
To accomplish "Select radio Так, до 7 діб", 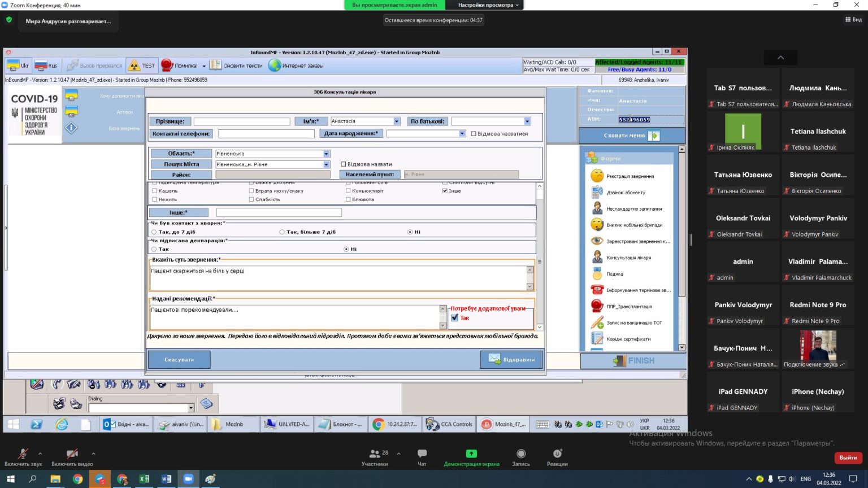I will point(154,232).
